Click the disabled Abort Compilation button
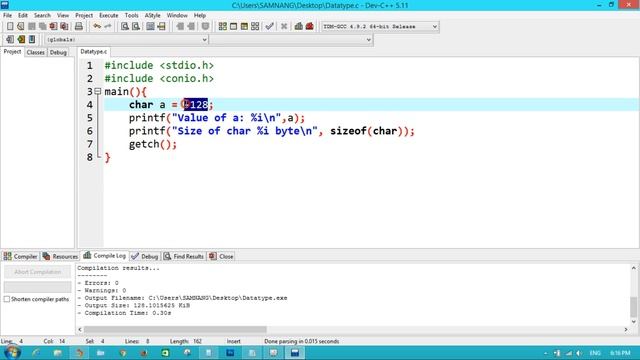The image size is (640, 360). [38, 272]
